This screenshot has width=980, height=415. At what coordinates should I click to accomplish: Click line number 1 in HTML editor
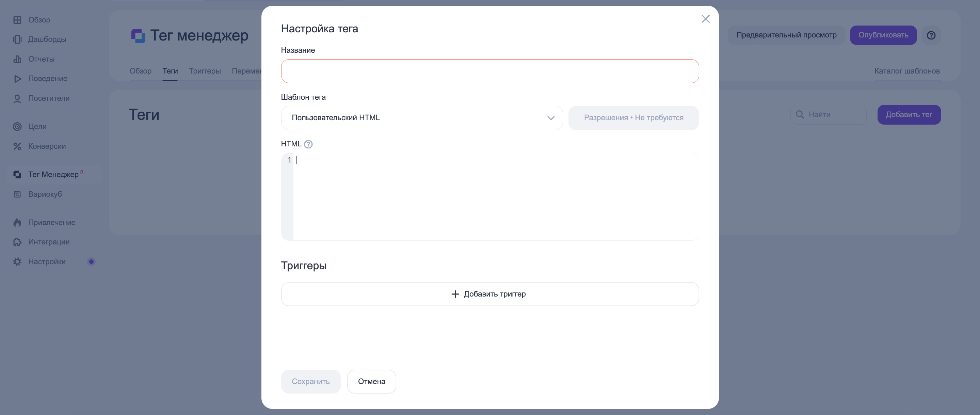(x=290, y=160)
